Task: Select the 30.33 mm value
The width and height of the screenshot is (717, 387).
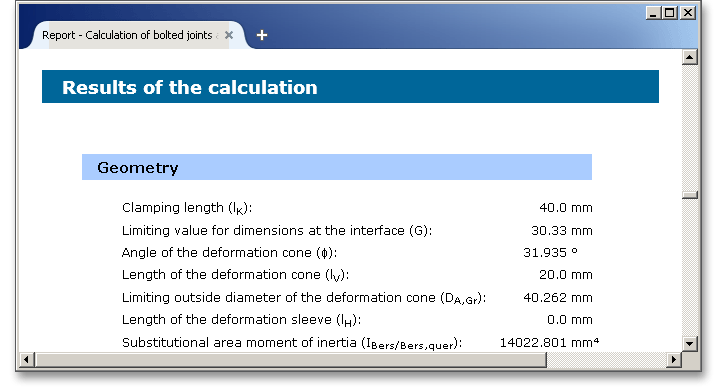Action: click(x=562, y=231)
